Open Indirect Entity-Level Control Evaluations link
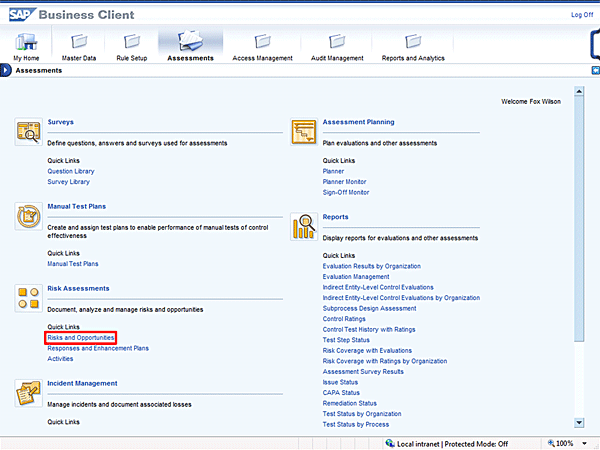This screenshot has height=450, width=600. [x=378, y=287]
